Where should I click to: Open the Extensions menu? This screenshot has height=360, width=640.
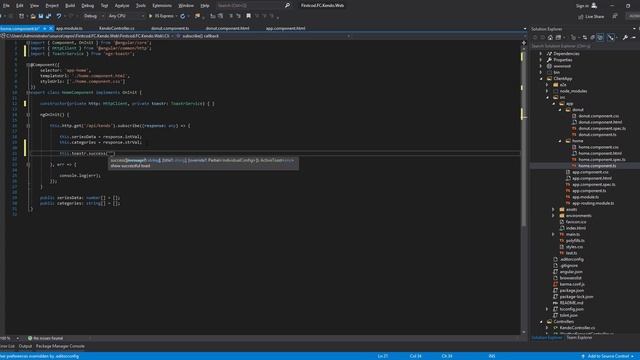click(162, 6)
